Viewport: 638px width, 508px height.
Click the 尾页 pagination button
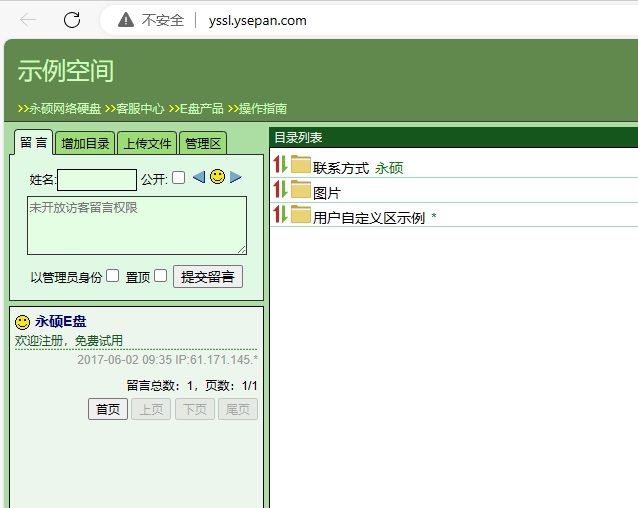click(238, 409)
